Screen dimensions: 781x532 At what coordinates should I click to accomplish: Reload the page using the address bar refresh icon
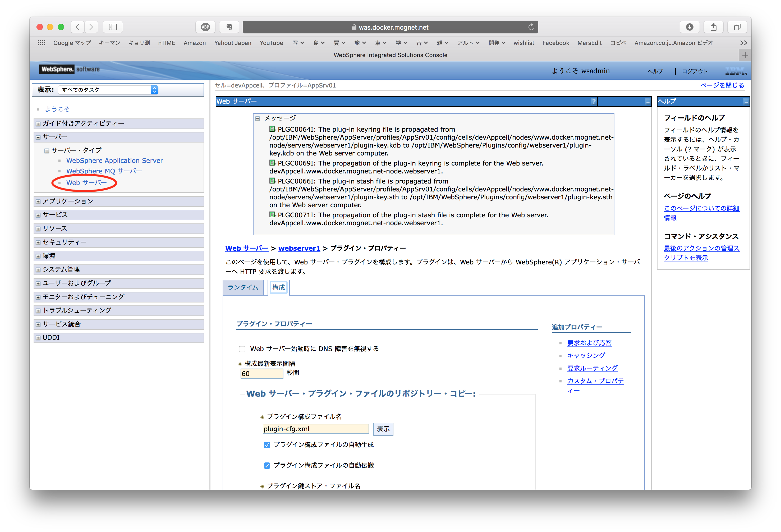[x=531, y=27]
